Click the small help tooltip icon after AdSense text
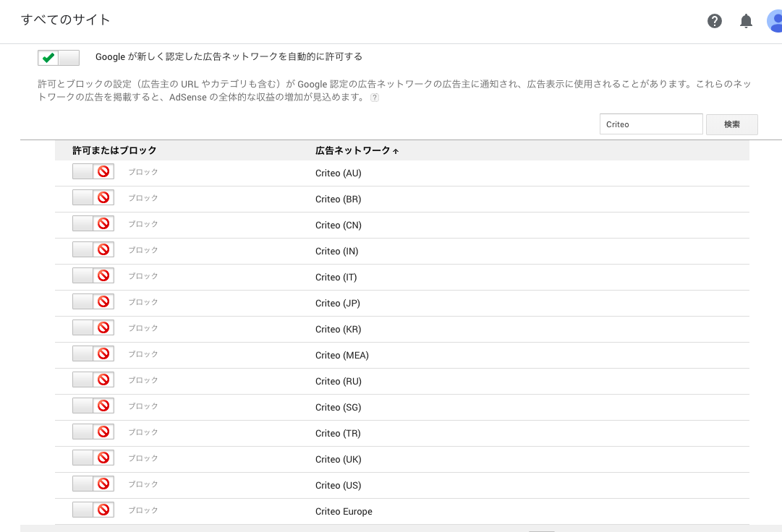The width and height of the screenshot is (782, 532). (x=375, y=98)
